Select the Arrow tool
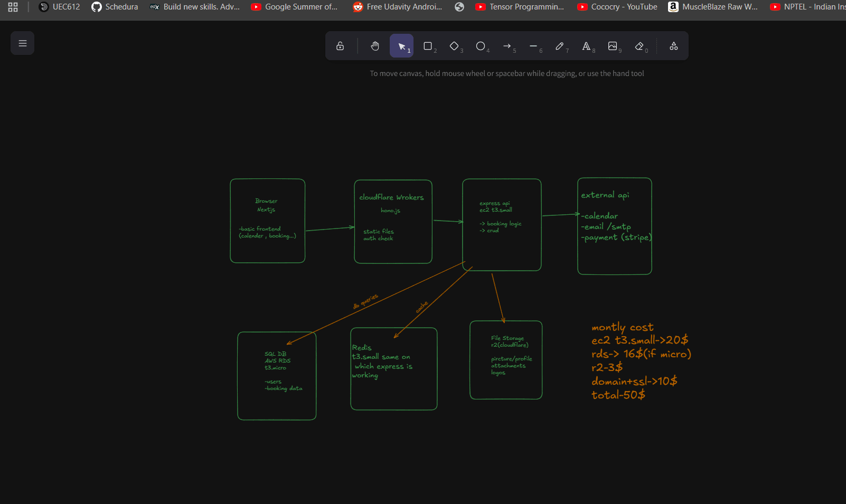Image resolution: width=846 pixels, height=504 pixels. coord(508,46)
